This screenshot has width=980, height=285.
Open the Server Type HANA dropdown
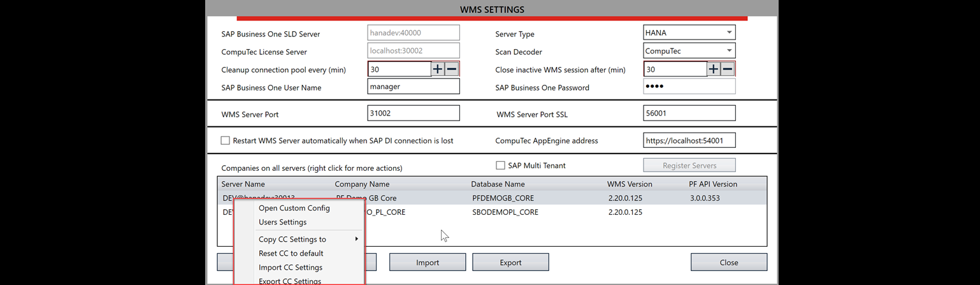(x=689, y=33)
